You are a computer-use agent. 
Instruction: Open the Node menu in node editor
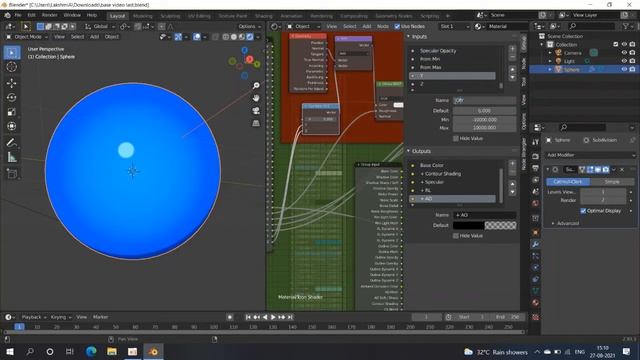[383, 27]
